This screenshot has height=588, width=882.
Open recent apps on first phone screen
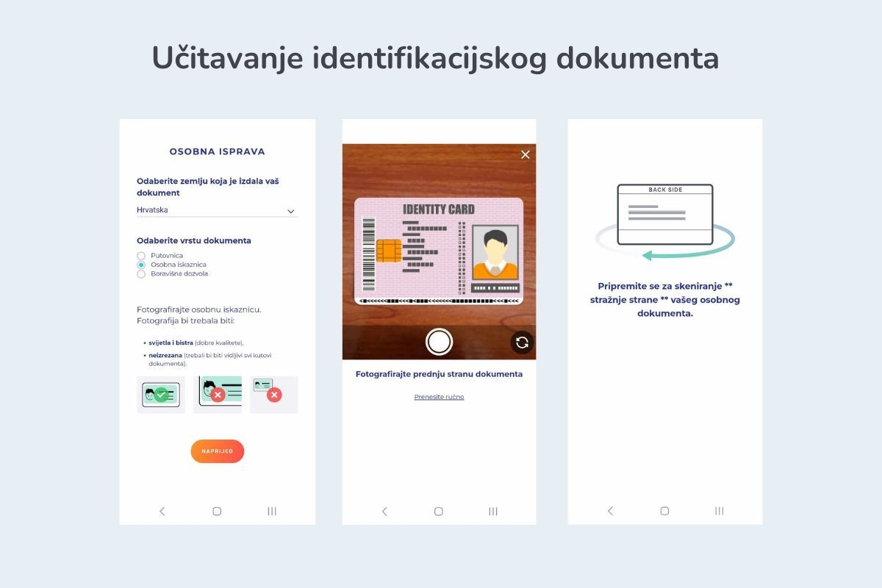click(x=272, y=512)
